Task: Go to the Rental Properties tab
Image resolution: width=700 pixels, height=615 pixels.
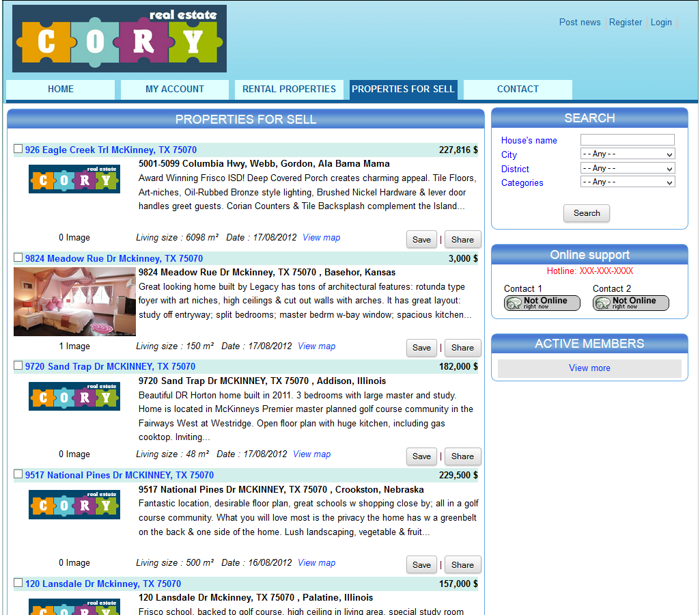Action: (289, 90)
